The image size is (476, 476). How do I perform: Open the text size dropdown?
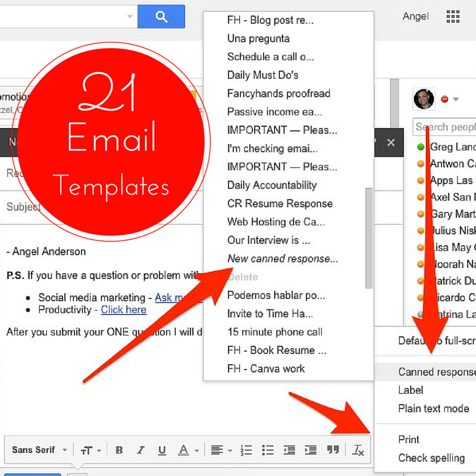tap(90, 450)
